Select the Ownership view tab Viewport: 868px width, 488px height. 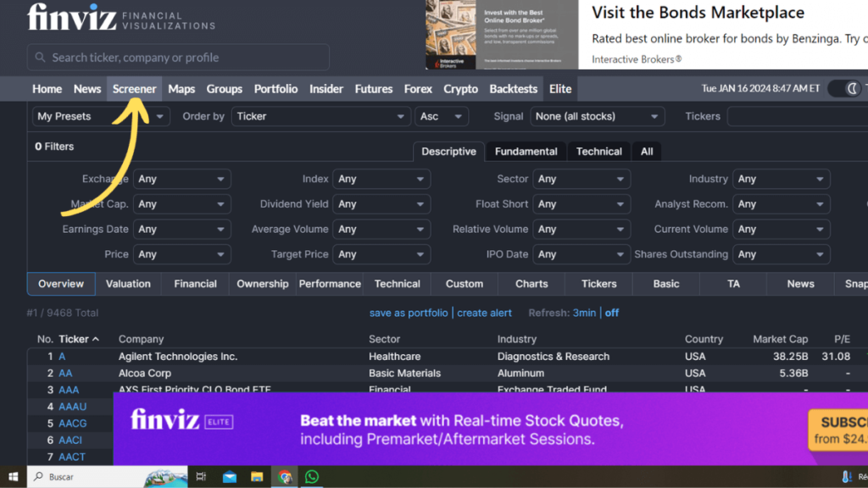click(263, 284)
